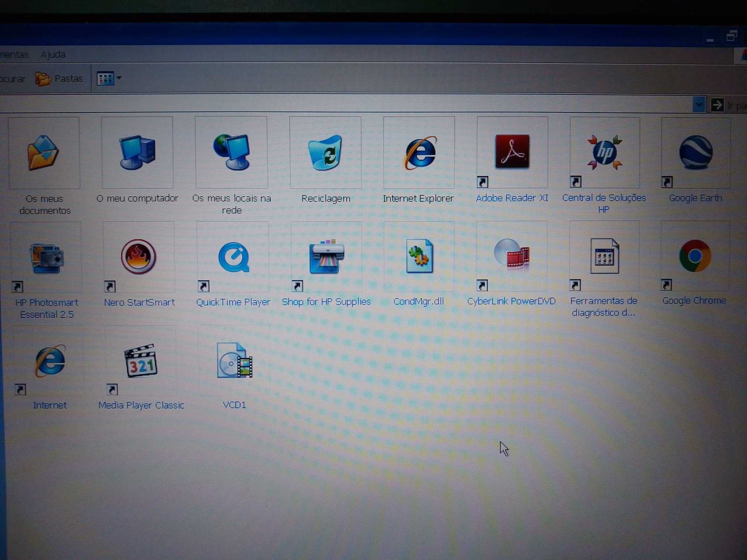
Task: Click the Shop for HP Supplies label
Action: [326, 302]
